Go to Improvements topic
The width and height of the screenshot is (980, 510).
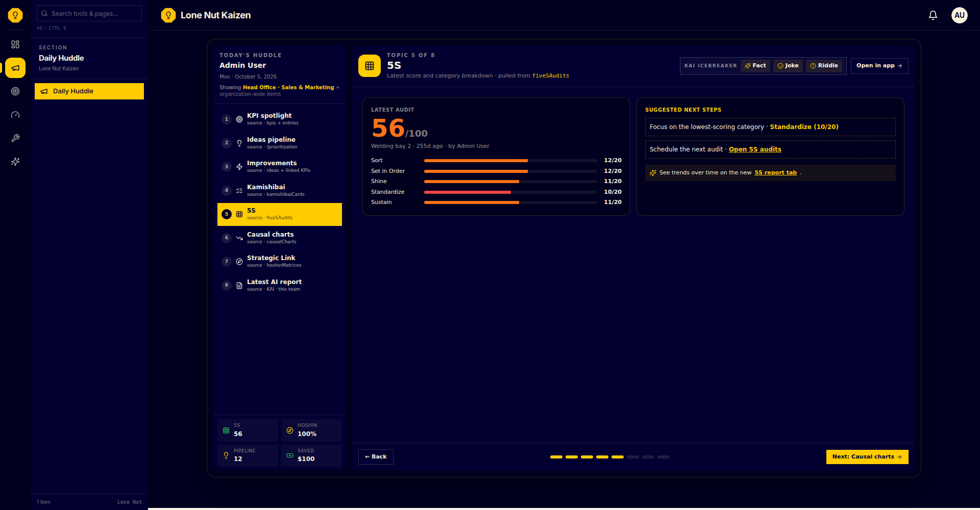(280, 166)
